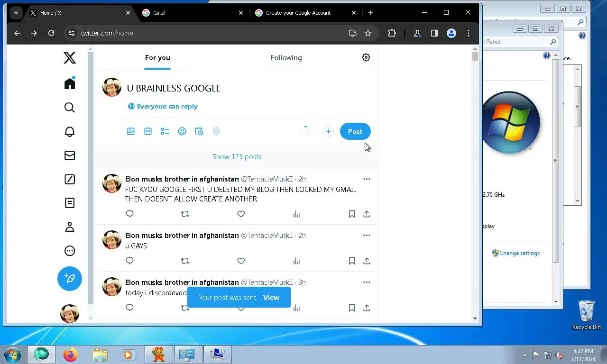
Task: Change the "Everyone can reply" audience setting
Action: pyautogui.click(x=163, y=106)
